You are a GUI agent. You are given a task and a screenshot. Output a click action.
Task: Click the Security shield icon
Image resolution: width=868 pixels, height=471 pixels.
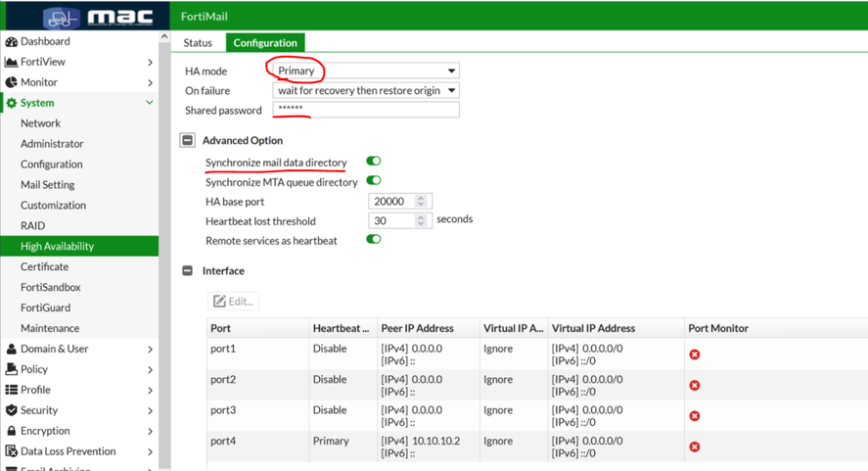point(12,410)
